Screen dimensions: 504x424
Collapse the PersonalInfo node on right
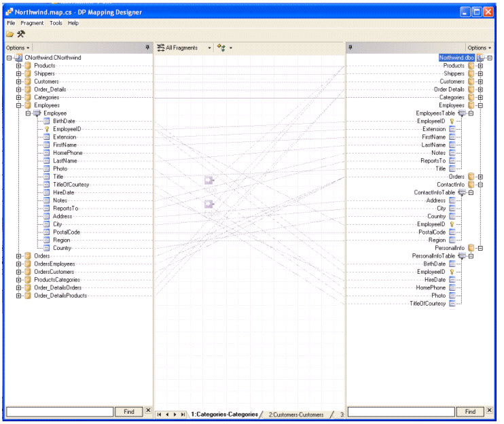[480, 248]
